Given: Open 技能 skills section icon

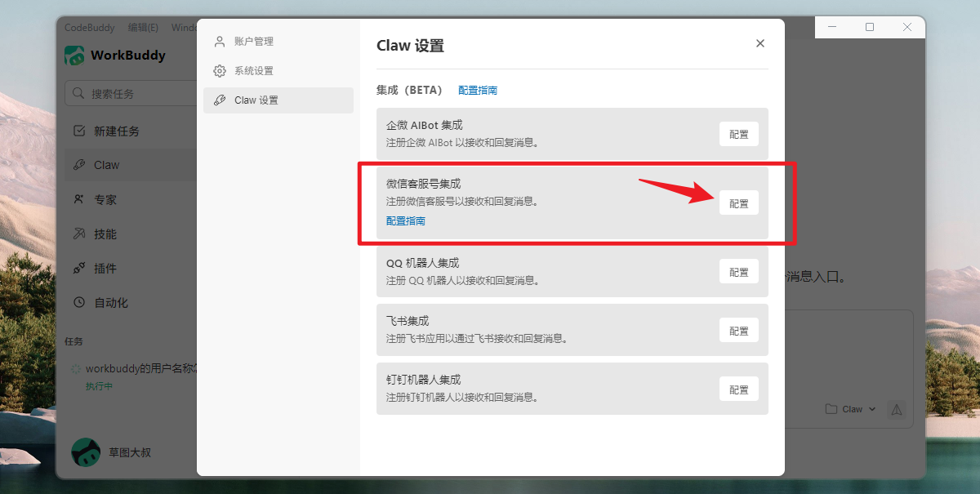Looking at the screenshot, I should 79,234.
